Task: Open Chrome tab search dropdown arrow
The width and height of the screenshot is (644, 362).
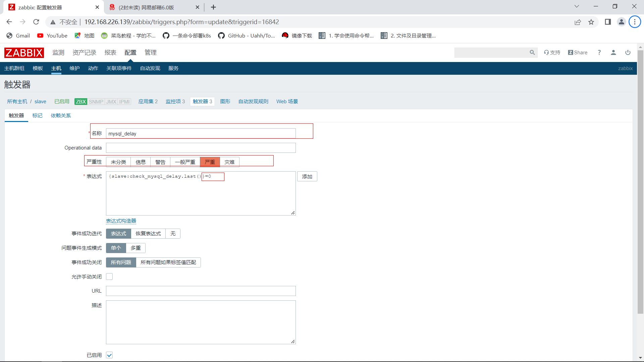Action: 577,6
